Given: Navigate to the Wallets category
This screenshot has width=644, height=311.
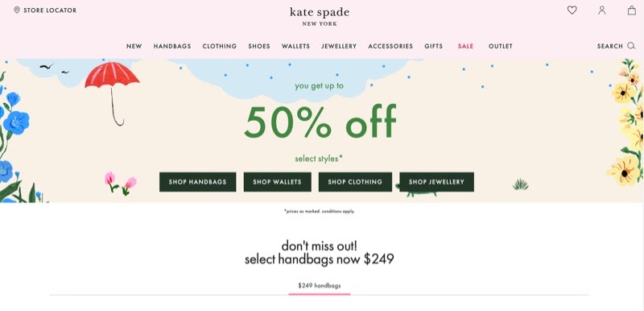Looking at the screenshot, I should (x=295, y=46).
